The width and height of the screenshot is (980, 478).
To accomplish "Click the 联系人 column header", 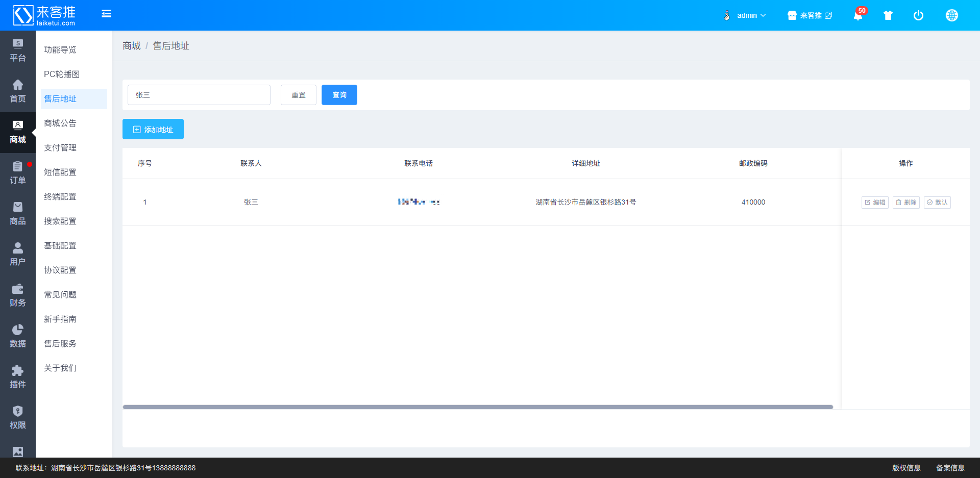I will click(x=251, y=163).
